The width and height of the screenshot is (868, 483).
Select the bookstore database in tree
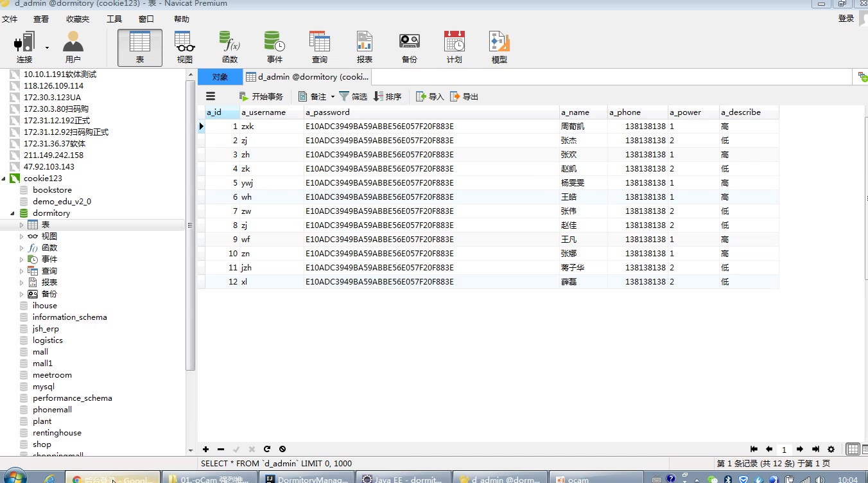pyautogui.click(x=52, y=190)
